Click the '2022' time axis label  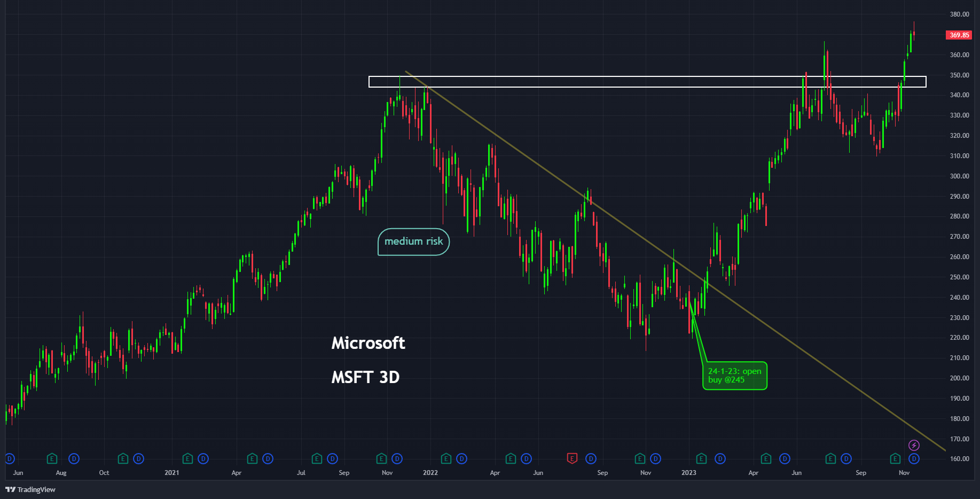pyautogui.click(x=430, y=473)
